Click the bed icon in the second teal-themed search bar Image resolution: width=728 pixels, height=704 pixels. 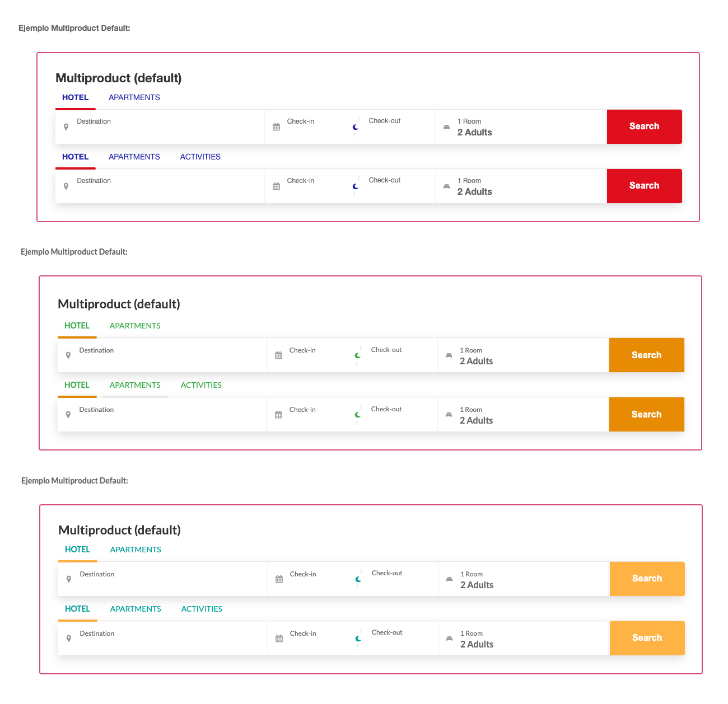coord(449,639)
